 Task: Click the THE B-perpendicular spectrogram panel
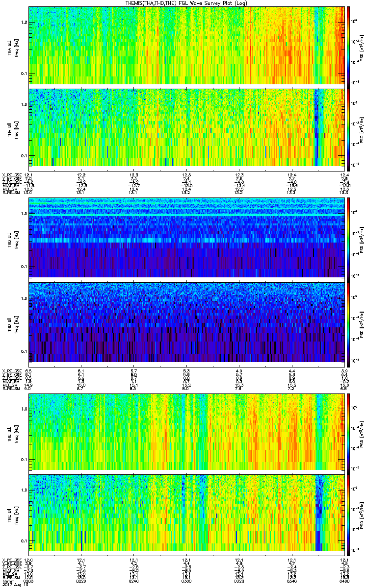186,431
